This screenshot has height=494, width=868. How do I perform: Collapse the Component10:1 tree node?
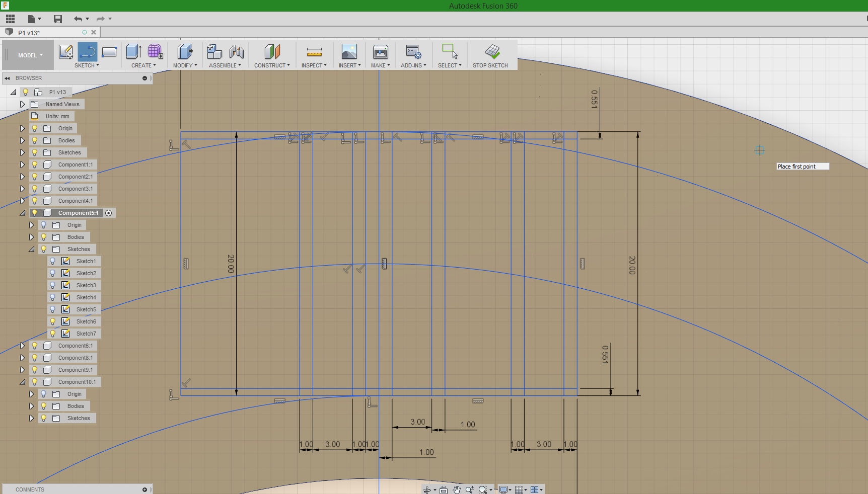pyautogui.click(x=22, y=382)
